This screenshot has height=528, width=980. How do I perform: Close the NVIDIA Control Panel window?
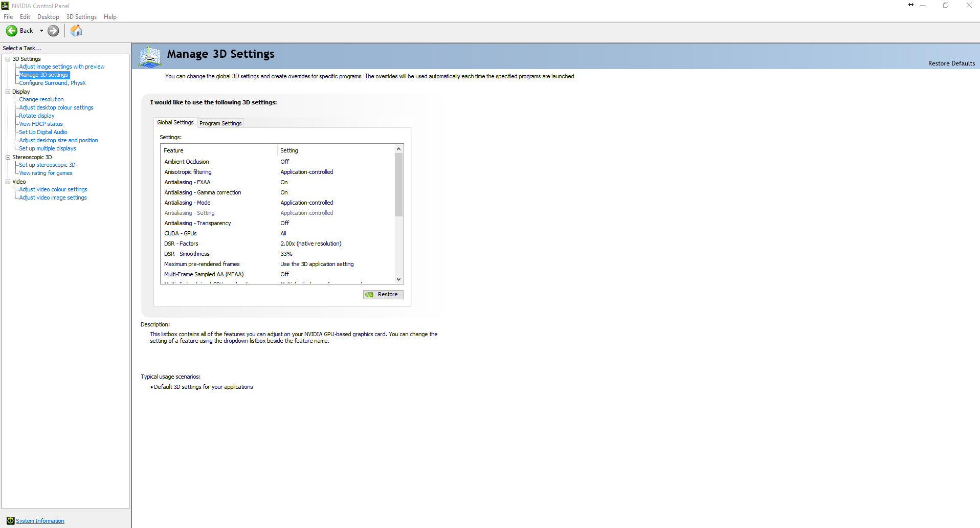[969, 6]
